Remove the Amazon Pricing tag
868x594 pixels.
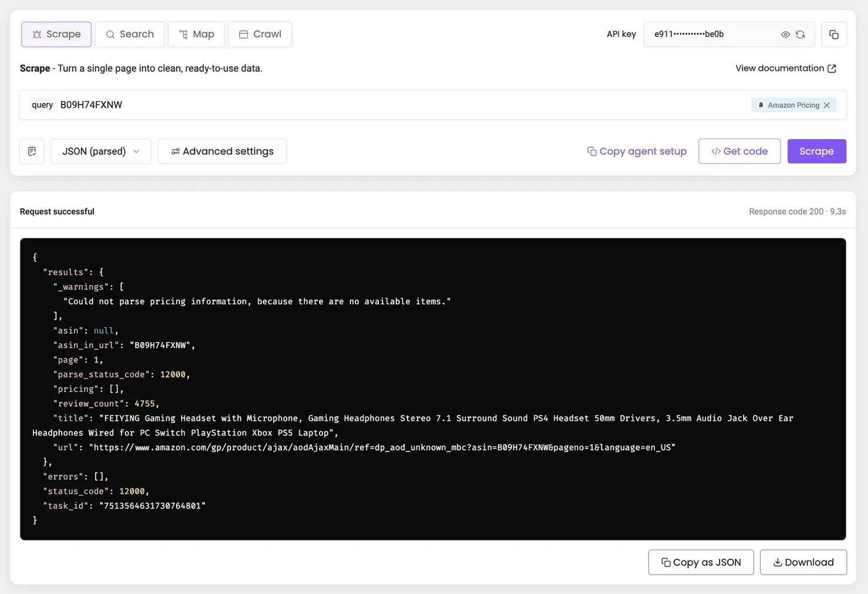[x=827, y=105]
